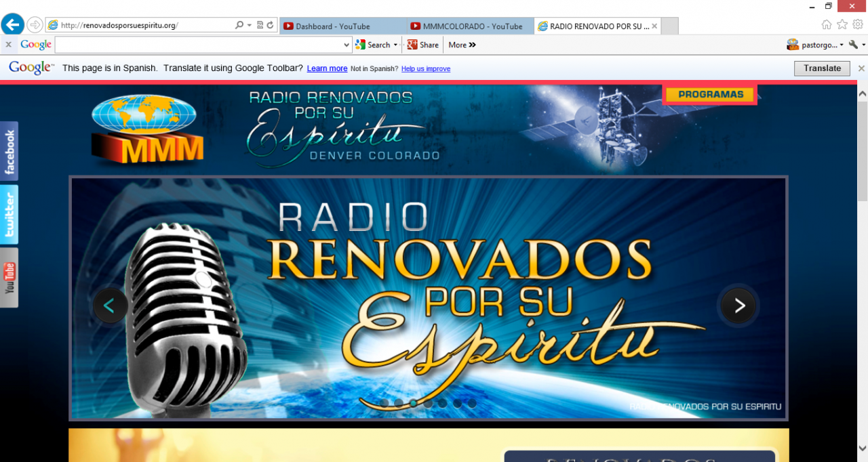
Task: Open the YouTube side tab
Action: click(x=9, y=278)
